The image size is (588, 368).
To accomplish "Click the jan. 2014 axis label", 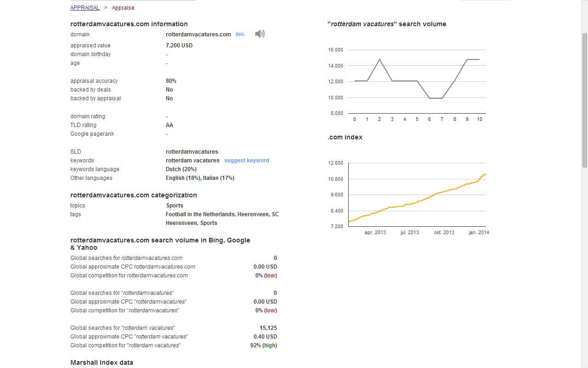I will (479, 232).
